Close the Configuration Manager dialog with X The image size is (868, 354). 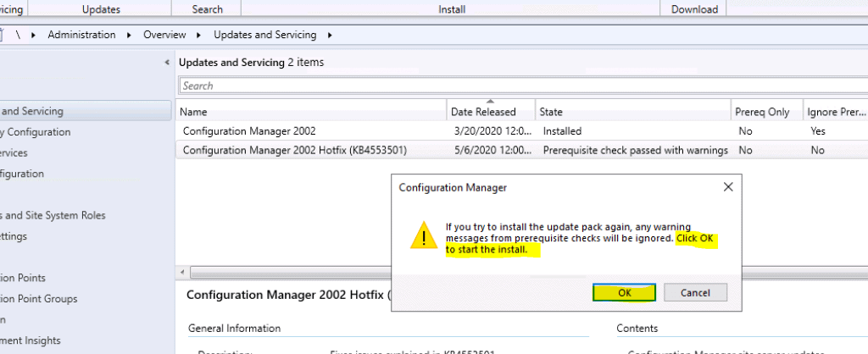pyautogui.click(x=728, y=187)
